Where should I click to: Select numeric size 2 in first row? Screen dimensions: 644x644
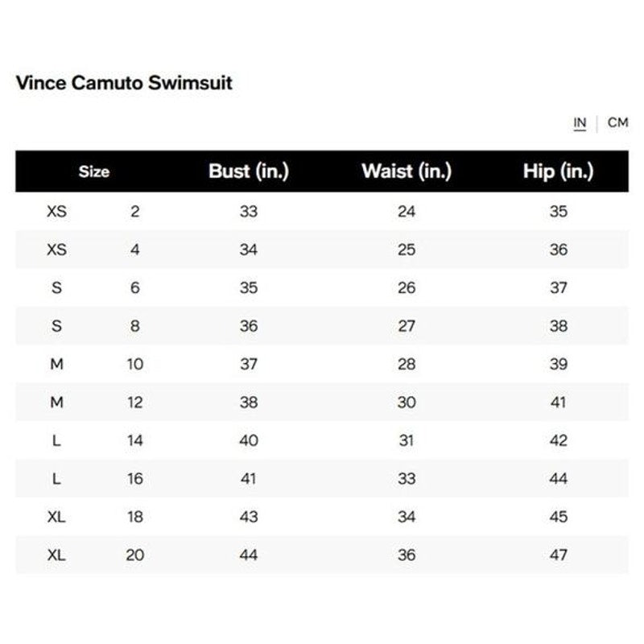pos(135,212)
